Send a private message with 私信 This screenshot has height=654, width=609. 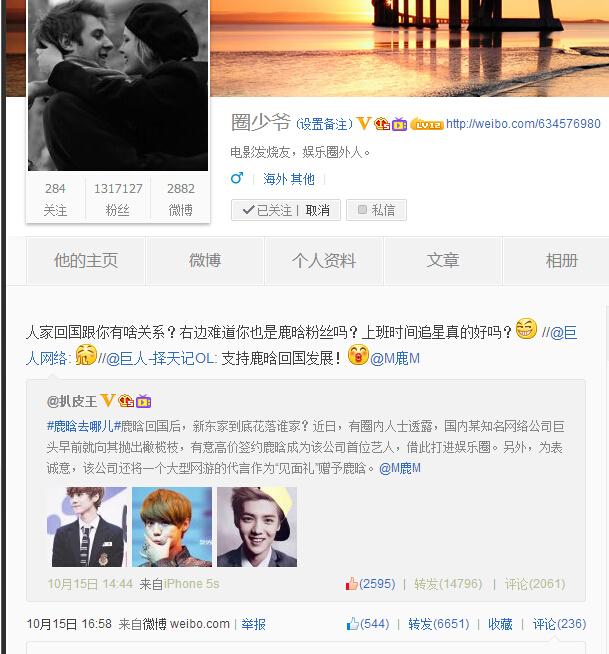tap(376, 210)
